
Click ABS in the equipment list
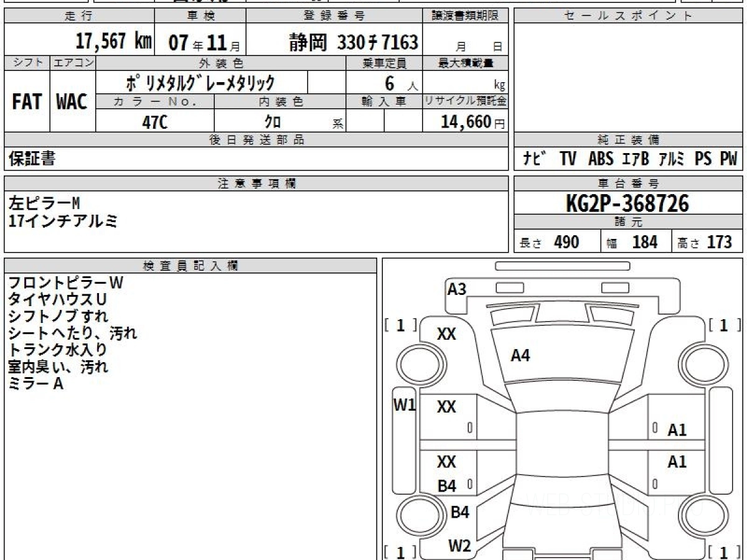tap(600, 159)
